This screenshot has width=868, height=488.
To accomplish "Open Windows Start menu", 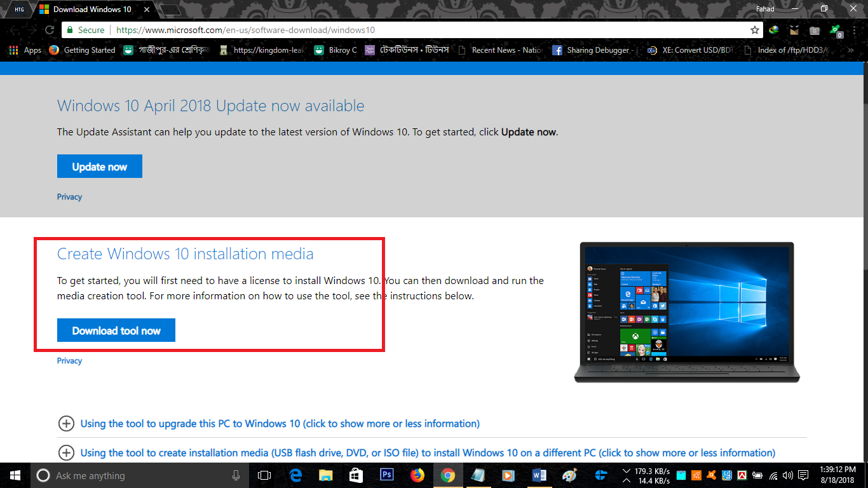I will (15, 475).
